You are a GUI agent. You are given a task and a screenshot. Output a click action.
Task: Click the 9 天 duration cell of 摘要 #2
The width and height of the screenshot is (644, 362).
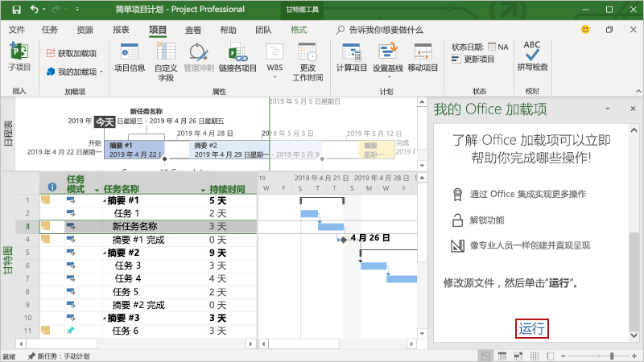(x=232, y=253)
